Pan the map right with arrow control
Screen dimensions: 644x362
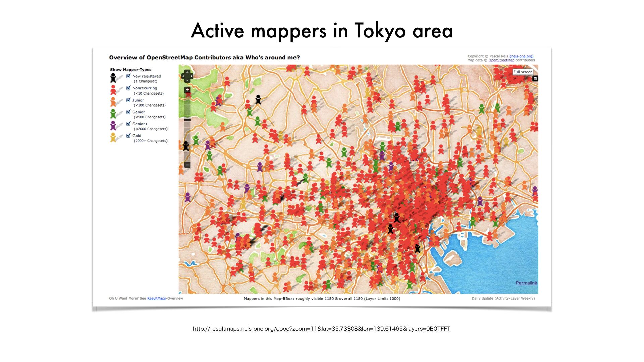point(192,76)
